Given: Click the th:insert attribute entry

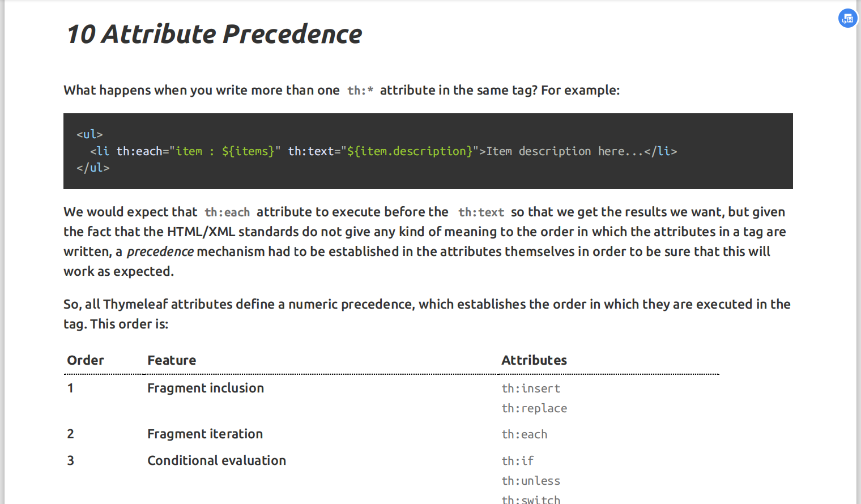Looking at the screenshot, I should (531, 388).
